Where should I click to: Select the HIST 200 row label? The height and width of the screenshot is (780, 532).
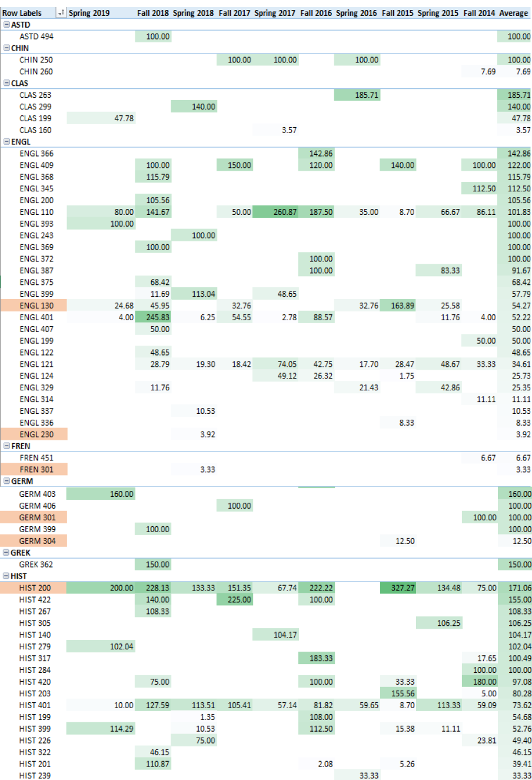pos(35,588)
